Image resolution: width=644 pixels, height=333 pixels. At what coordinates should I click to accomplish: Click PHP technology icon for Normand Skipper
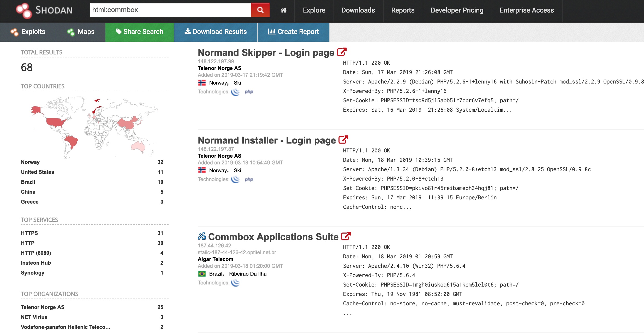[x=249, y=92]
